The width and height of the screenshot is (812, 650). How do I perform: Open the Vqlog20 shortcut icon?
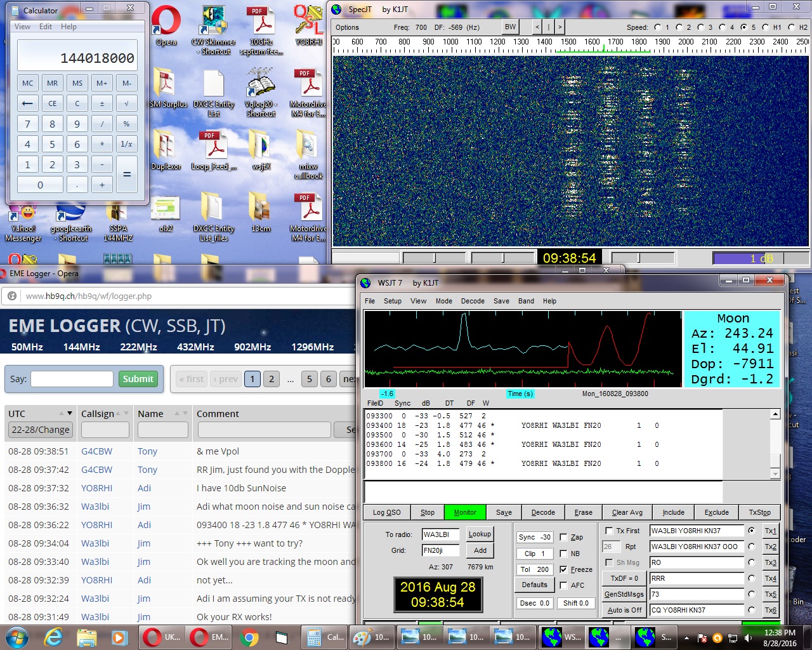pos(261,87)
